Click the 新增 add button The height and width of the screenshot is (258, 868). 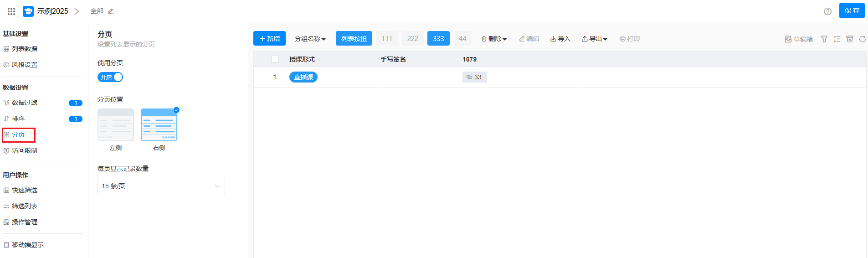click(269, 39)
